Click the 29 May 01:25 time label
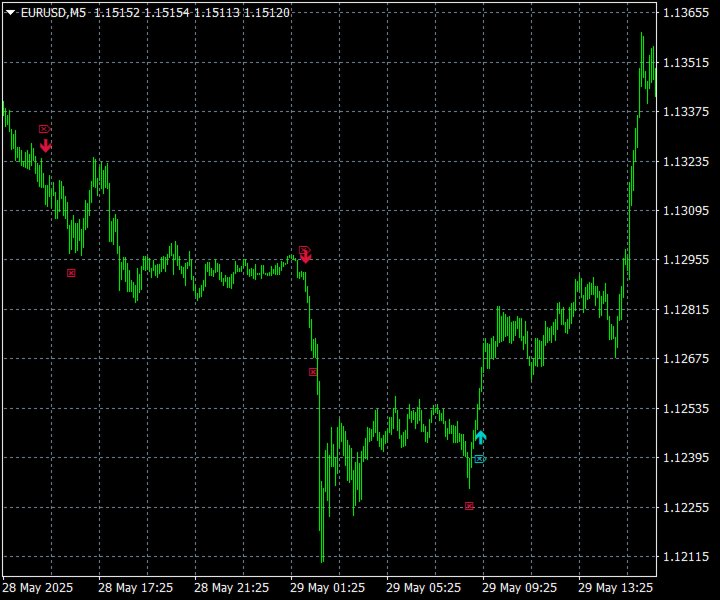 coord(327,588)
